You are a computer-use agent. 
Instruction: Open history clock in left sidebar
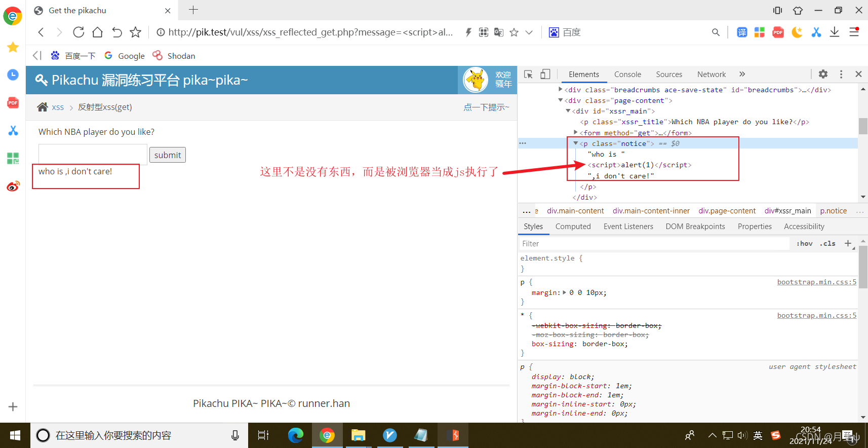point(13,75)
